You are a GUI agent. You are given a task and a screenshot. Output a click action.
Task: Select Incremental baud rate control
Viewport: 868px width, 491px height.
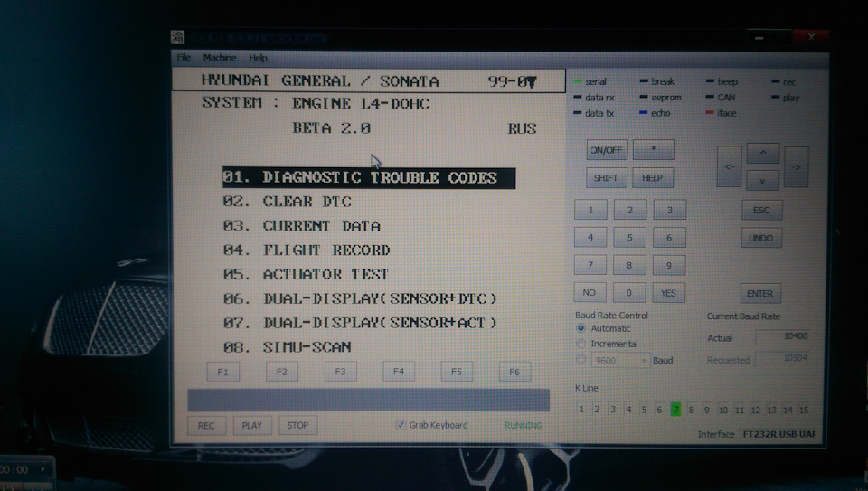(580, 344)
